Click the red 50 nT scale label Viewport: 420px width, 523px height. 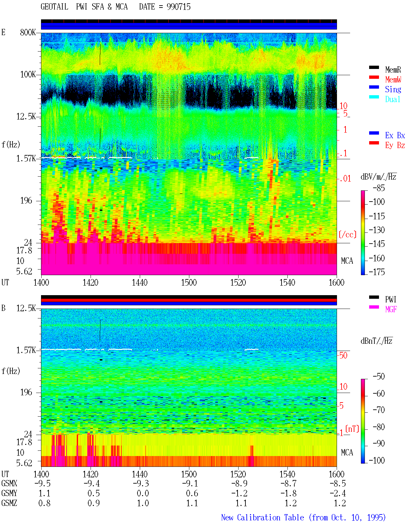343,355
